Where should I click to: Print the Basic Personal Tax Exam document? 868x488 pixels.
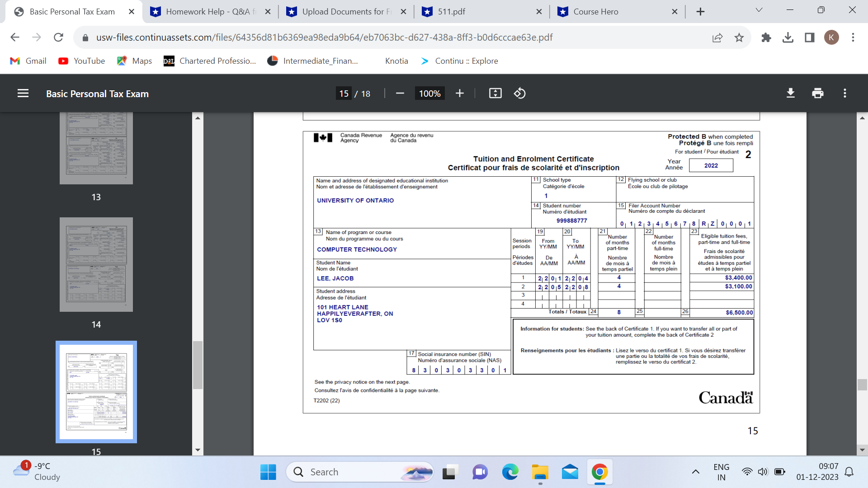pyautogui.click(x=817, y=93)
